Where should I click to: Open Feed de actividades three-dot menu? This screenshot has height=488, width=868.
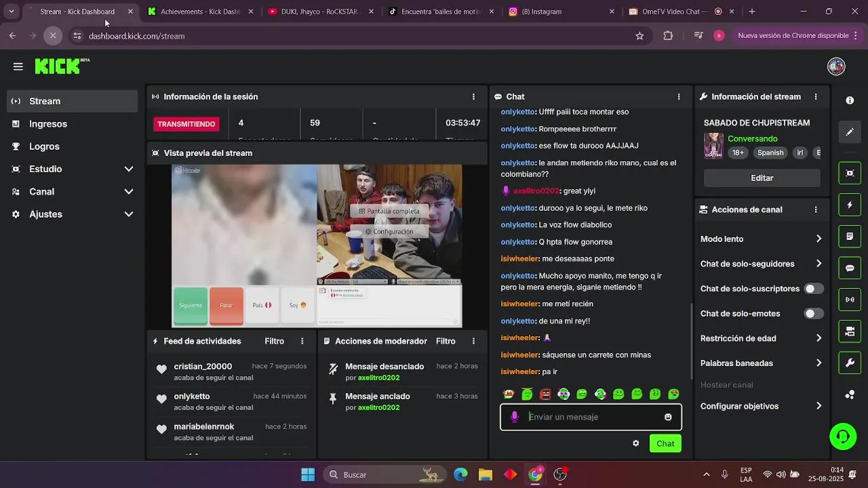(x=302, y=341)
